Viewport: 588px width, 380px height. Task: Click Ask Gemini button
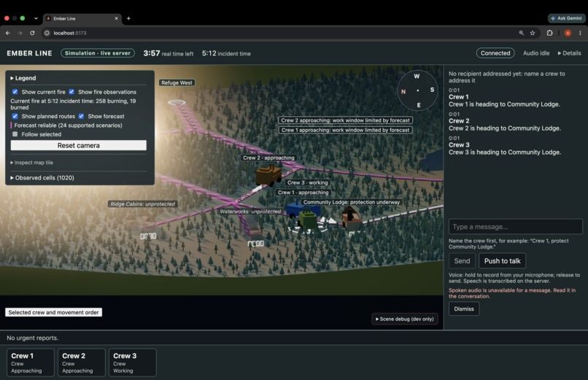566,18
